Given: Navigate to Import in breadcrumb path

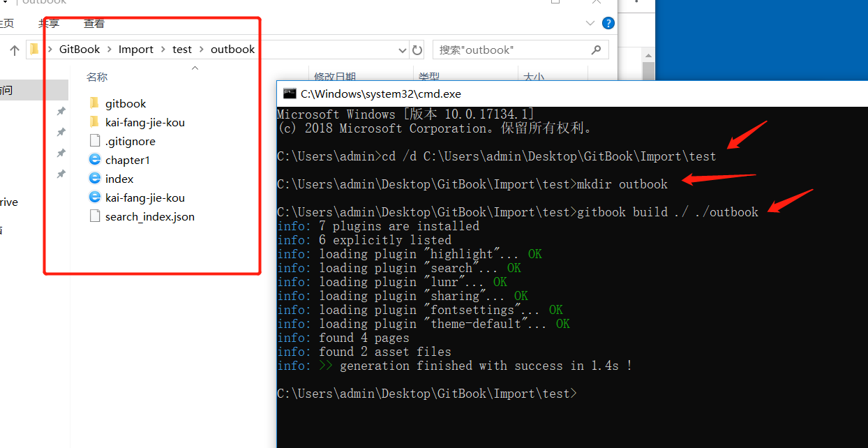Looking at the screenshot, I should coord(136,50).
